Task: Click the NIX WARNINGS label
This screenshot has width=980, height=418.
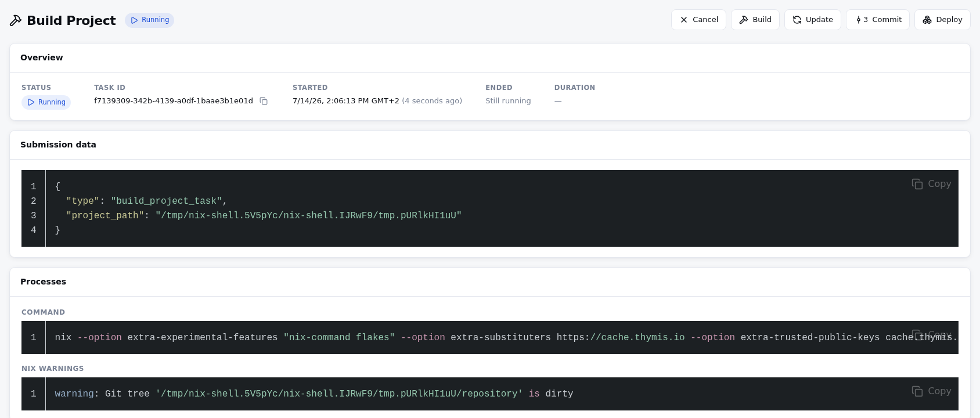Action: pyautogui.click(x=52, y=369)
